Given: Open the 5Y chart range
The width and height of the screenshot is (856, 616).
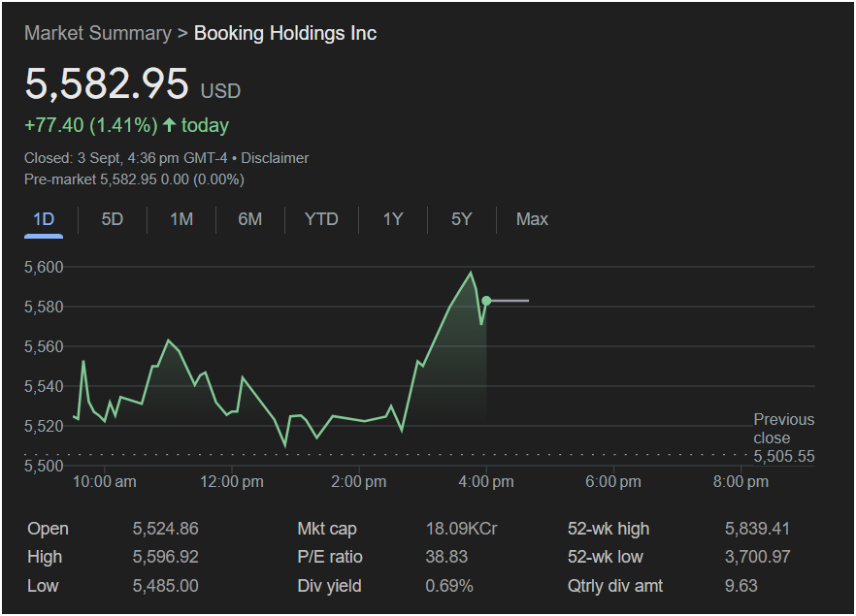Looking at the screenshot, I should 461,219.
